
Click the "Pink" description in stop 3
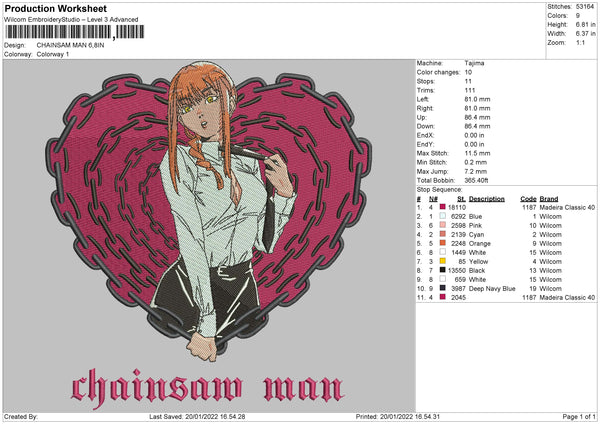click(x=475, y=225)
